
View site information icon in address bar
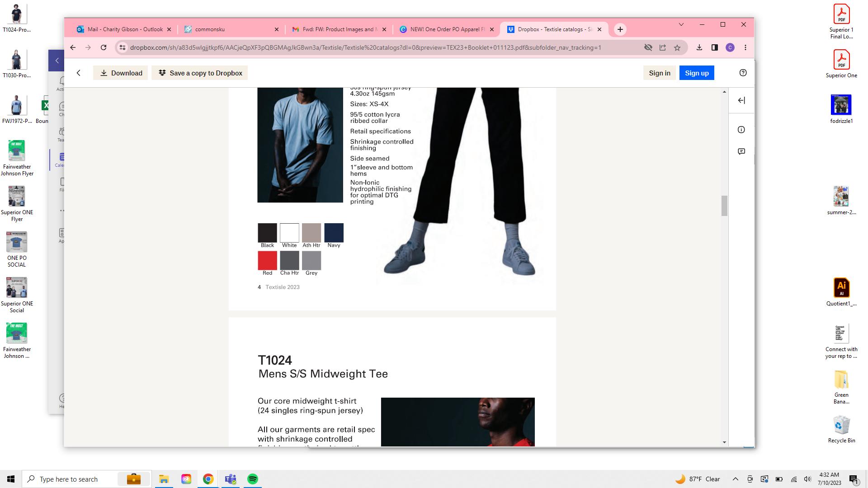coord(122,47)
